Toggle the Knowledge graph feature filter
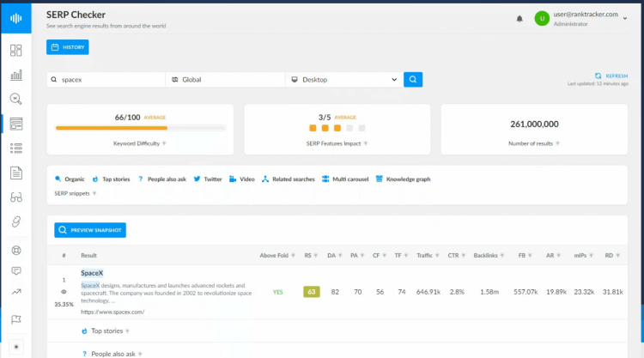 click(x=404, y=179)
